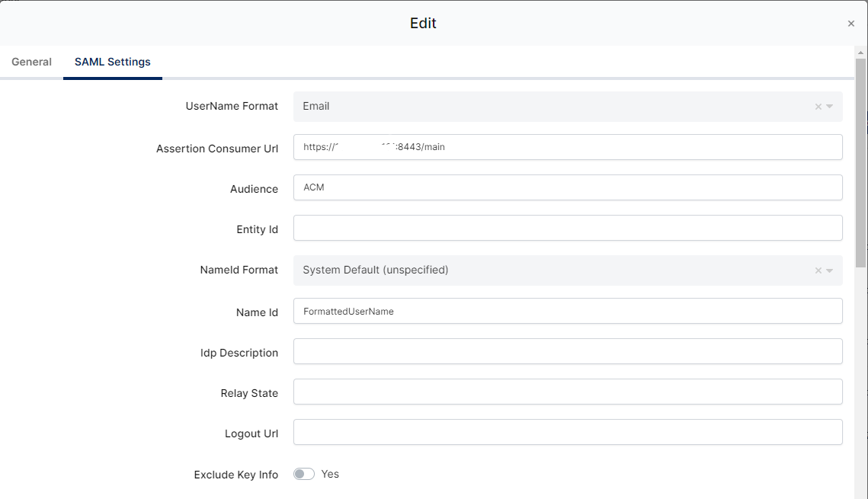
Task: Click the vertical scrollbar thumb
Action: [x=860, y=160]
